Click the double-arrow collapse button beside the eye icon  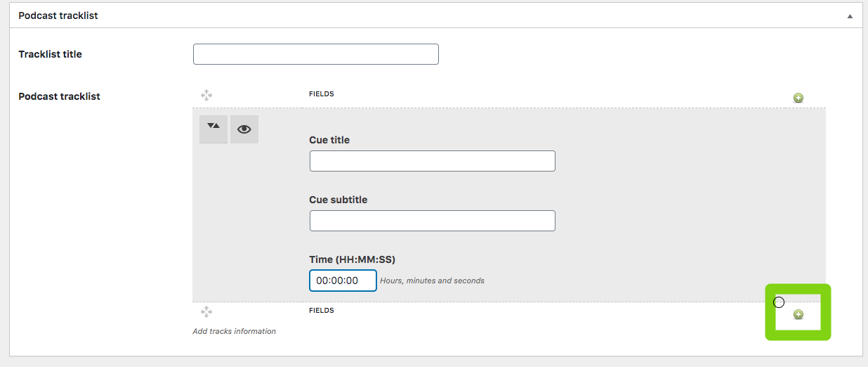point(213,129)
